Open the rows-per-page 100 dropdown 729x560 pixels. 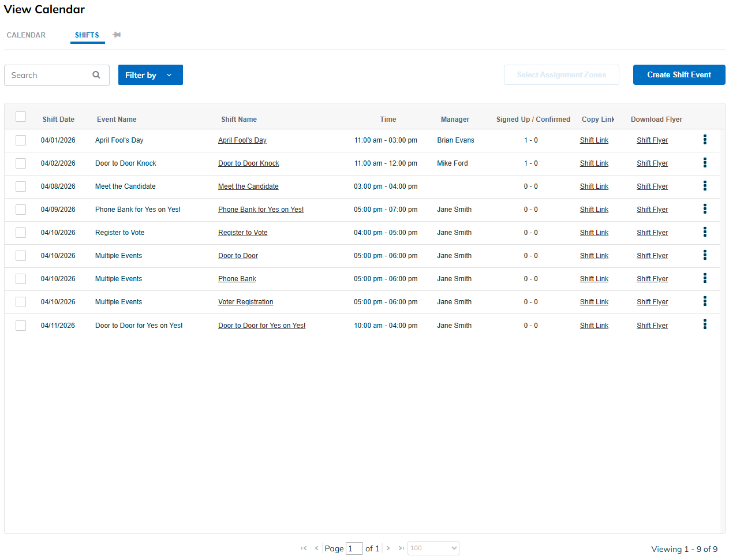point(433,548)
